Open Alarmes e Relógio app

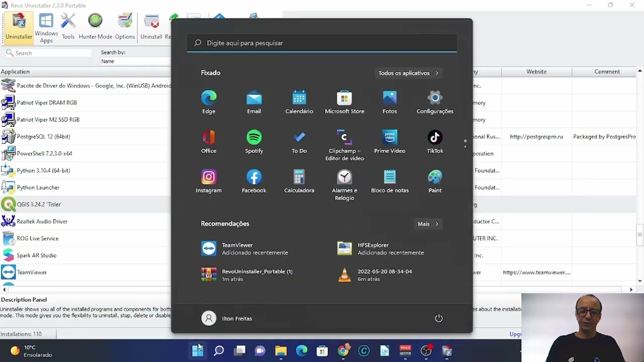(x=344, y=185)
